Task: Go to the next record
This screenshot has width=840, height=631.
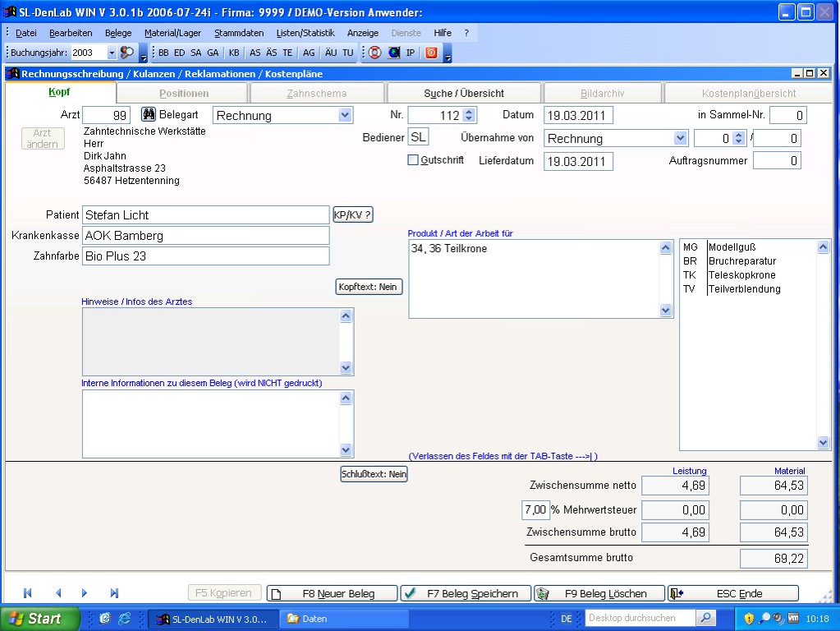Action: pyautogui.click(x=84, y=593)
